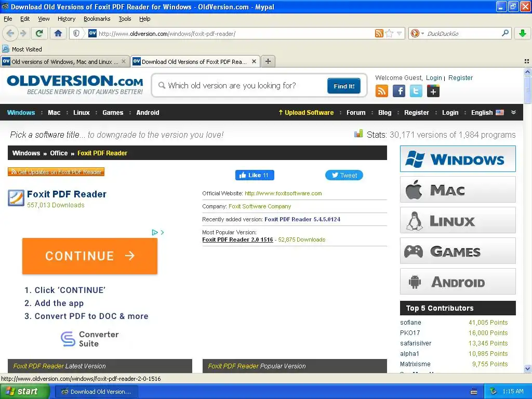
Task: Click the Games sidebar category button
Action: pos(458,251)
